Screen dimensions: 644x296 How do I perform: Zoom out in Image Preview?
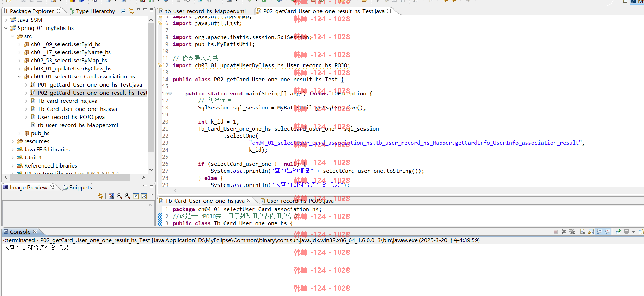(119, 196)
